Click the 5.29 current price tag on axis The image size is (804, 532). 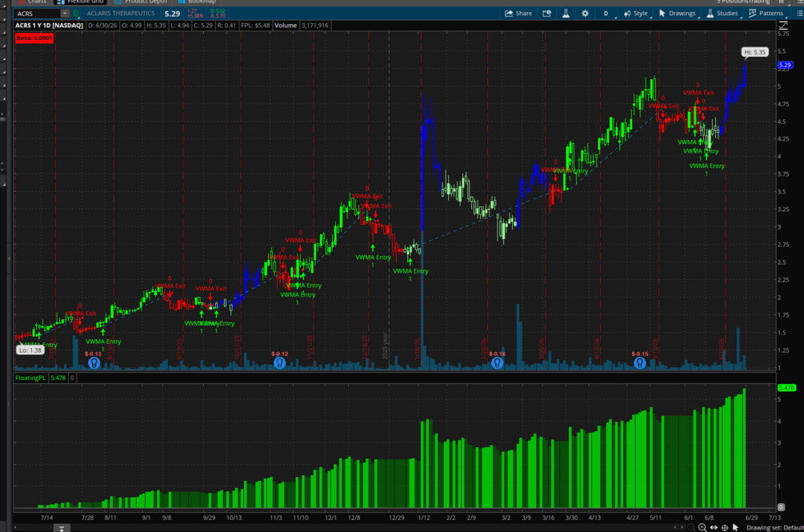[x=785, y=65]
